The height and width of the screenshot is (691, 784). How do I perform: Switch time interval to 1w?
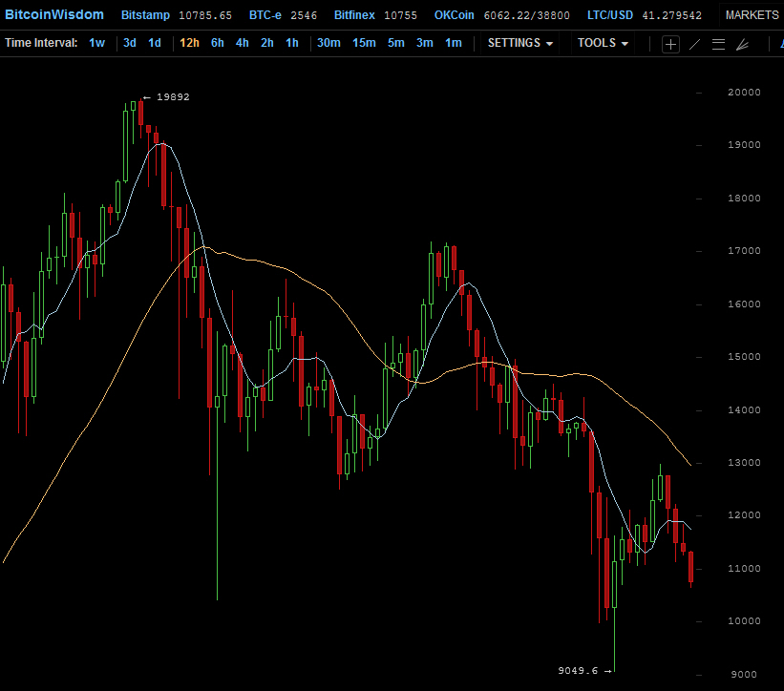tap(97, 43)
